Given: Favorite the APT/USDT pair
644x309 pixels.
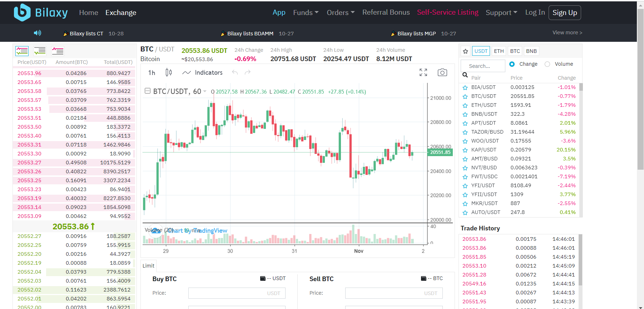Looking at the screenshot, I should coord(465,123).
